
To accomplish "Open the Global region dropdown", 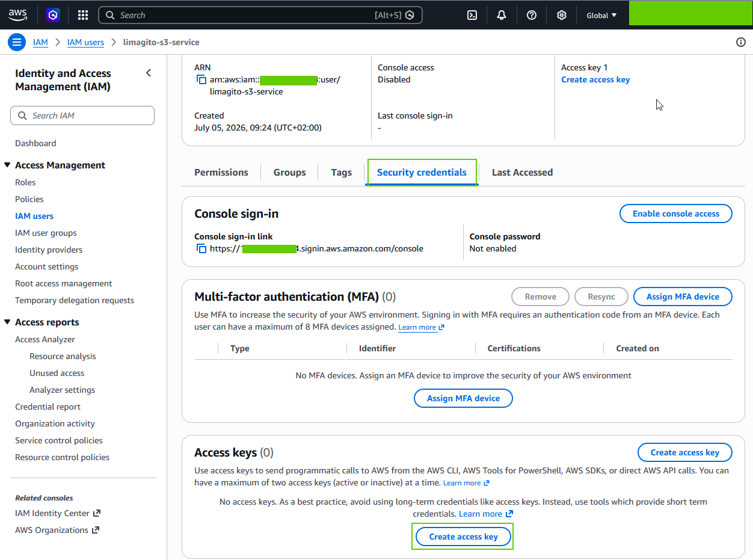I will [x=601, y=15].
